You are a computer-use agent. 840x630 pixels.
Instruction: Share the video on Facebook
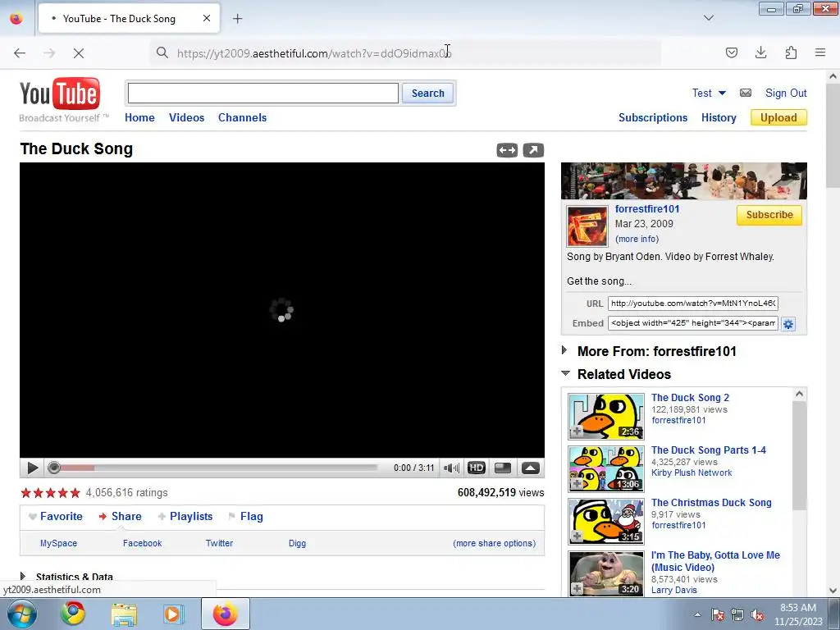click(142, 543)
